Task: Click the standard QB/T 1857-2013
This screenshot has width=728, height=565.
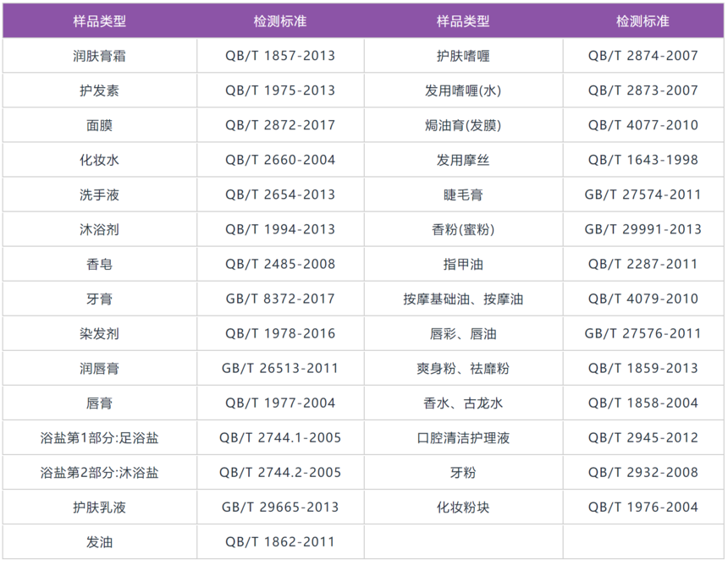Action: [x=280, y=56]
